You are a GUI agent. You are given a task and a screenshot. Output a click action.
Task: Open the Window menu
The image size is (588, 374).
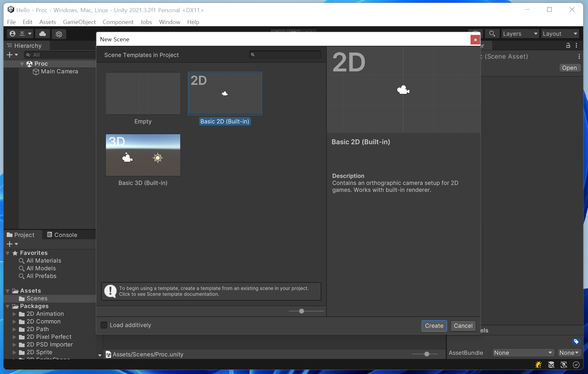point(170,22)
